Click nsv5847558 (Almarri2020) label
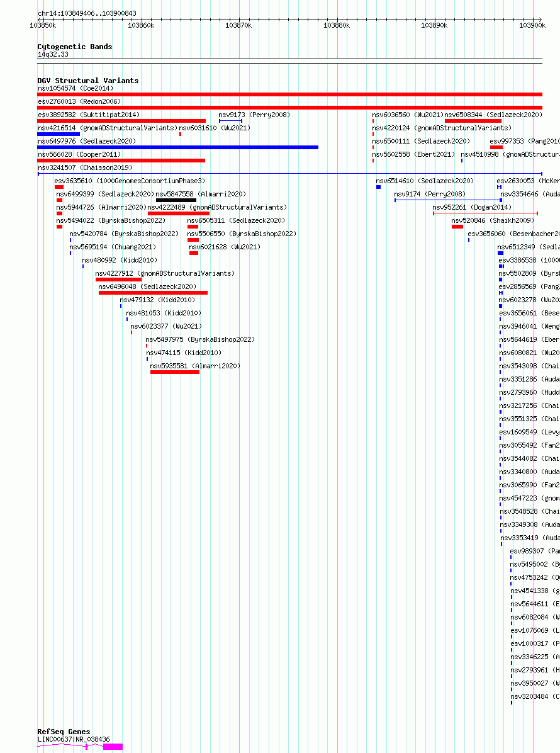This screenshot has height=753, width=560. [201, 194]
